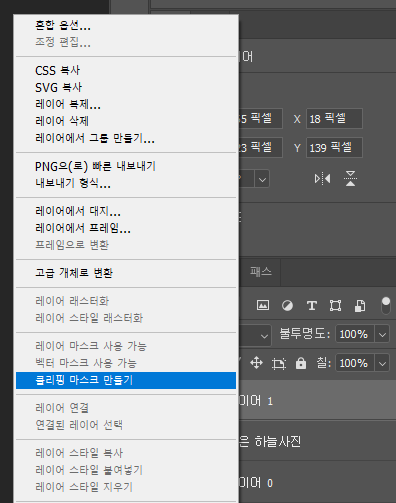396x503 pixels.
Task: Click highlighted 클리핑 마스크 만들기 item
Action: [x=126, y=380]
